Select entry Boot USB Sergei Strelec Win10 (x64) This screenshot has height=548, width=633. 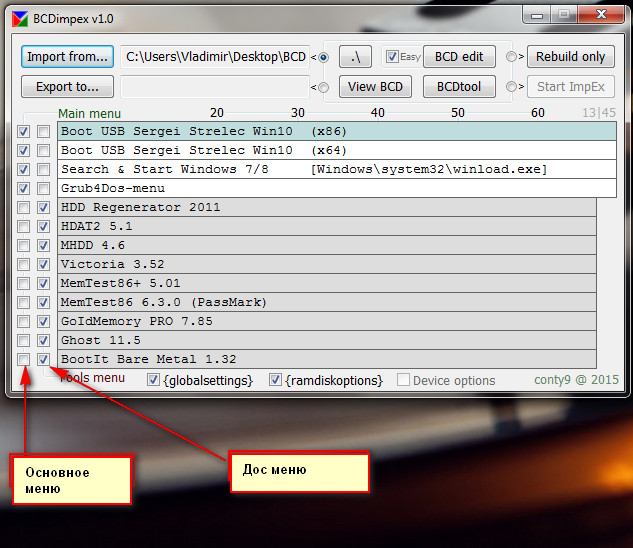[337, 150]
